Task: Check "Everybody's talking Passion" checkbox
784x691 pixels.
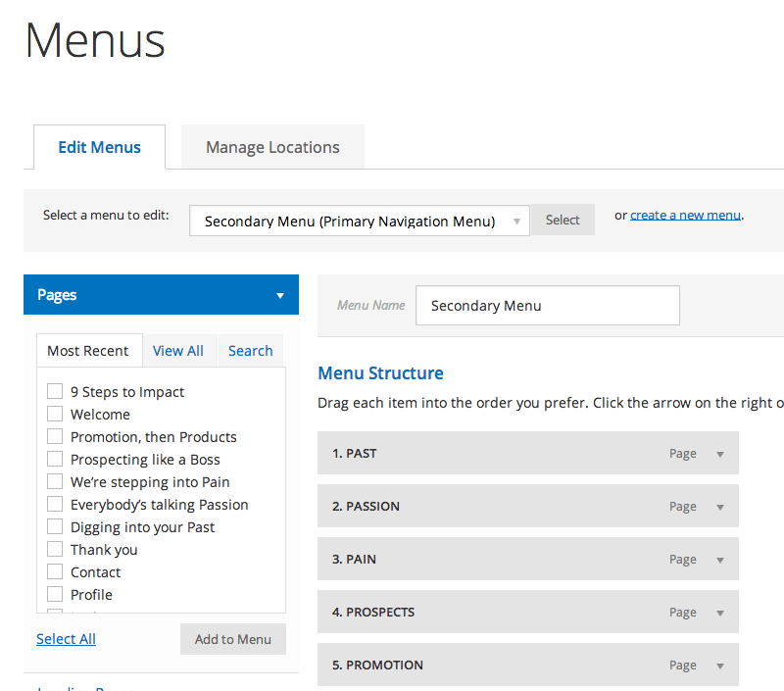Action: click(55, 504)
